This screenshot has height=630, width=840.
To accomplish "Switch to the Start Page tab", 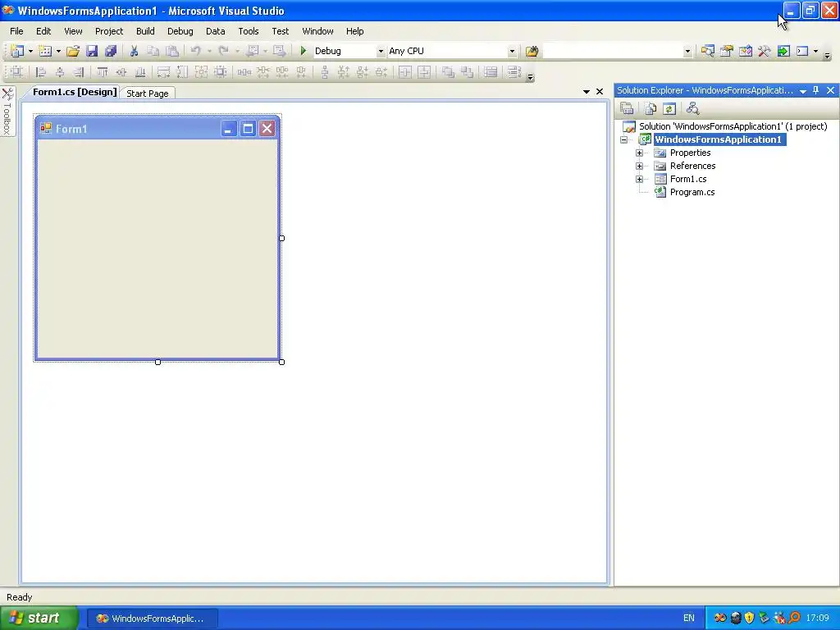I will coord(148,94).
